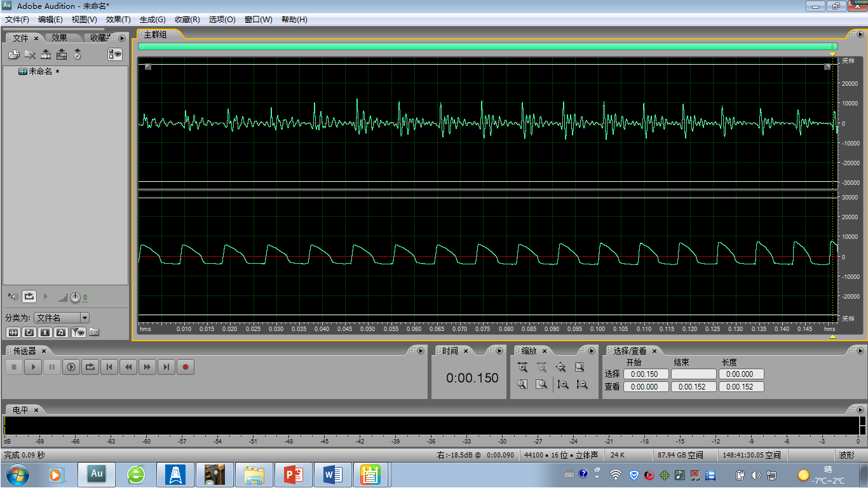The width and height of the screenshot is (868, 488).
Task: Click Play from cursor to end button
Action: point(71,367)
